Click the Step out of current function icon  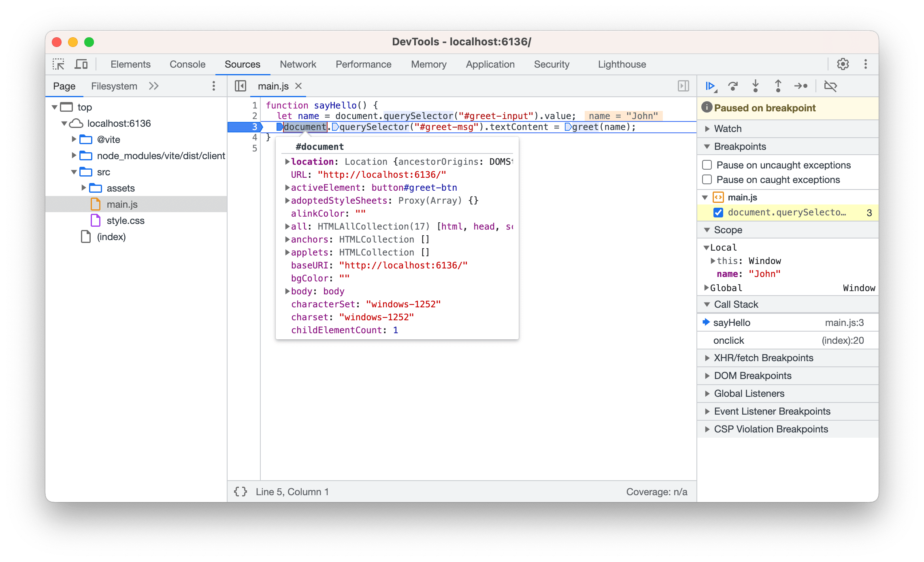pos(778,86)
